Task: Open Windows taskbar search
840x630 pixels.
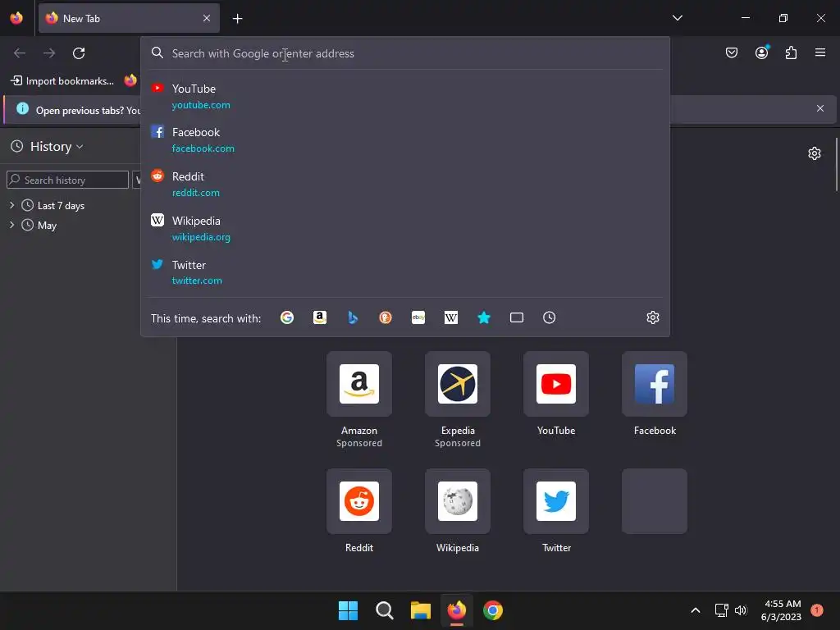Action: click(x=384, y=610)
